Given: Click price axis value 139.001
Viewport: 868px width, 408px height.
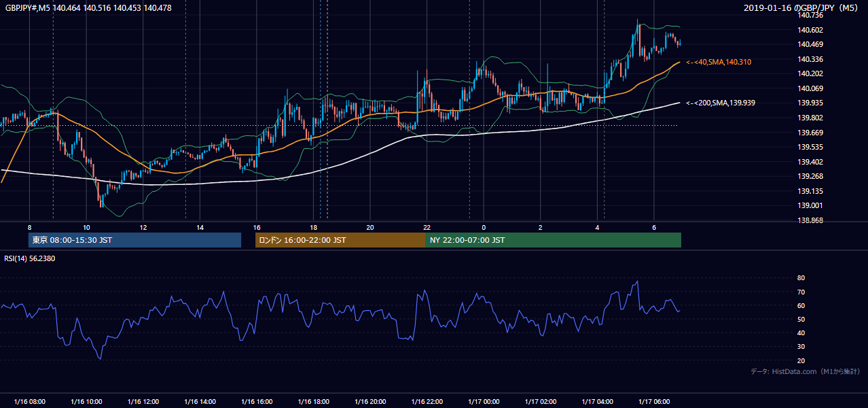Looking at the screenshot, I should (x=811, y=206).
